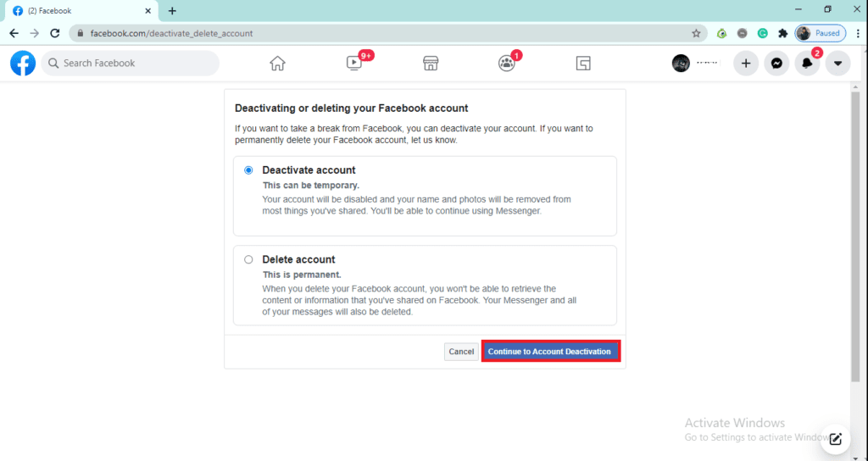Image resolution: width=868 pixels, height=461 pixels.
Task: Open the Watch videos icon
Action: pos(354,64)
